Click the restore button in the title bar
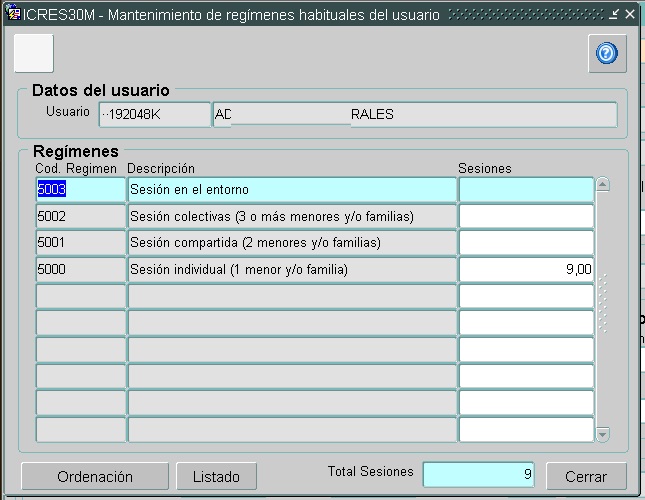Viewport: 645px width, 500px height. (615, 15)
